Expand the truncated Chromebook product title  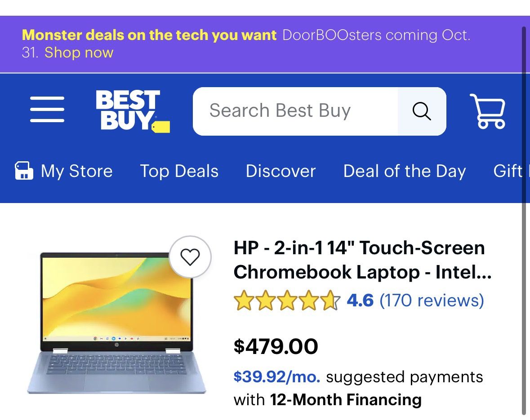pos(359,260)
